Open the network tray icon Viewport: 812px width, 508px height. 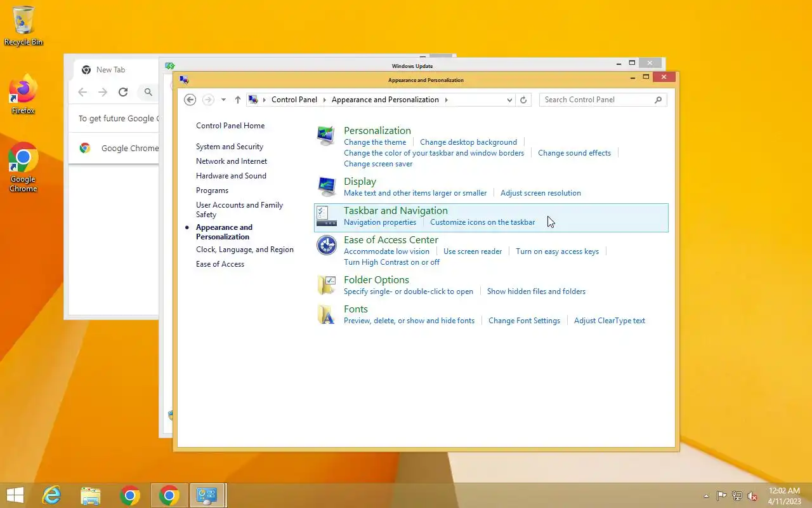pos(737,496)
